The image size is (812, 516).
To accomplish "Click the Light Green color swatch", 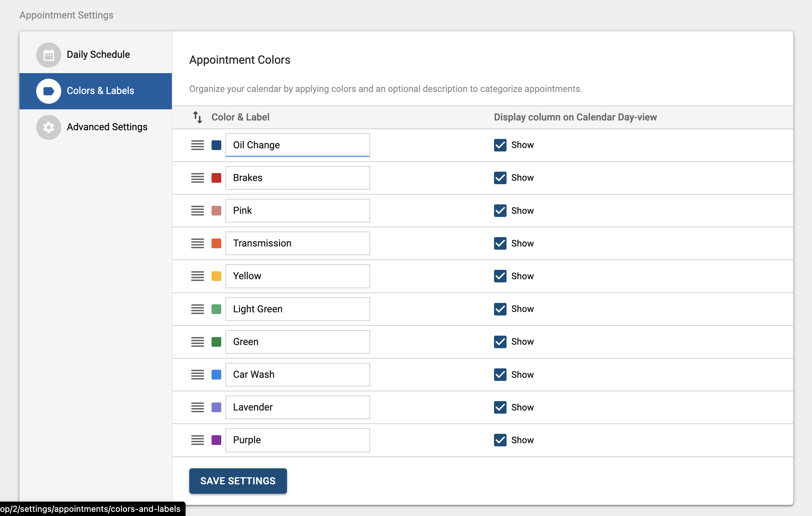I will (216, 309).
